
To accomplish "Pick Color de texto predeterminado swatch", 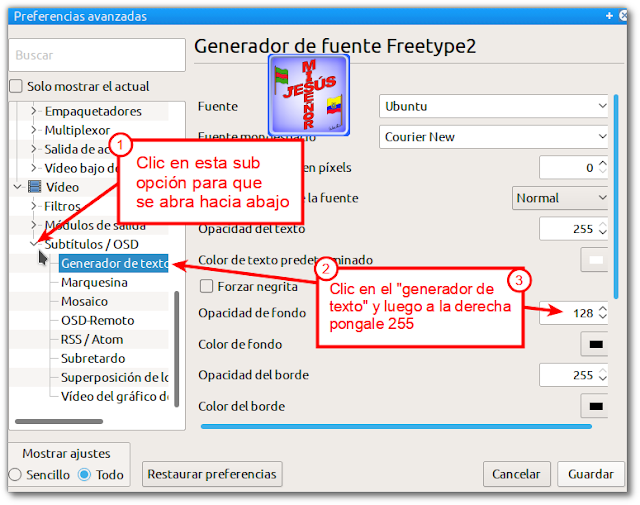I will click(596, 260).
